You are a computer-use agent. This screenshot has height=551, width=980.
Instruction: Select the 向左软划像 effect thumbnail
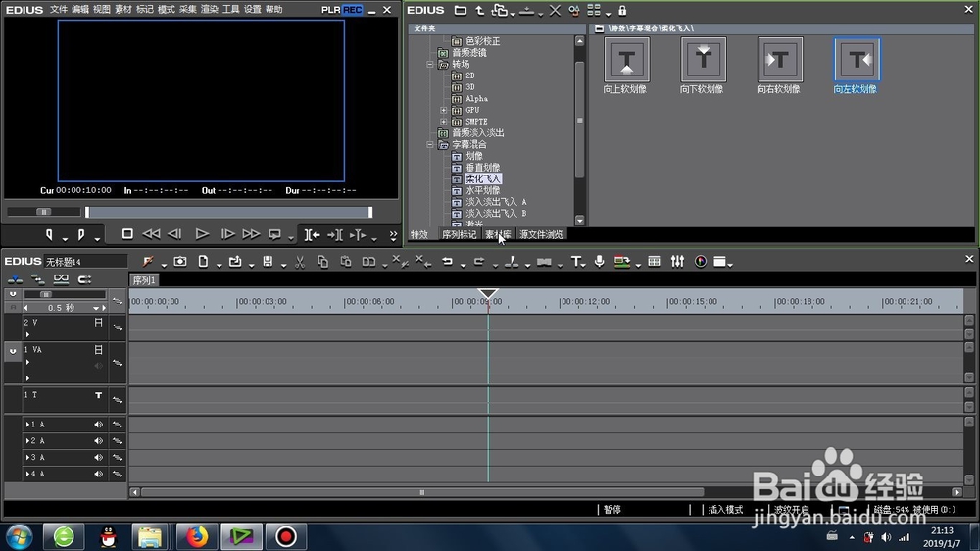(857, 60)
